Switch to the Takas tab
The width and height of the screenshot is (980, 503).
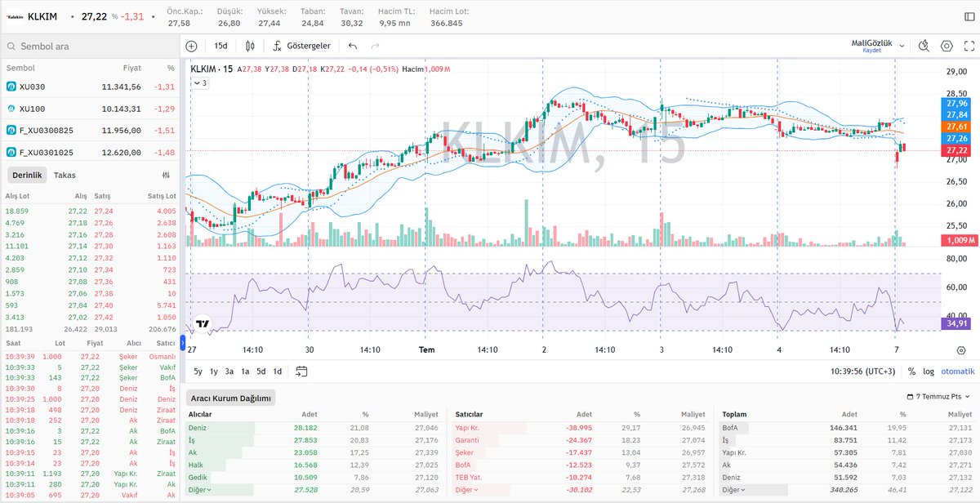pyautogui.click(x=64, y=175)
